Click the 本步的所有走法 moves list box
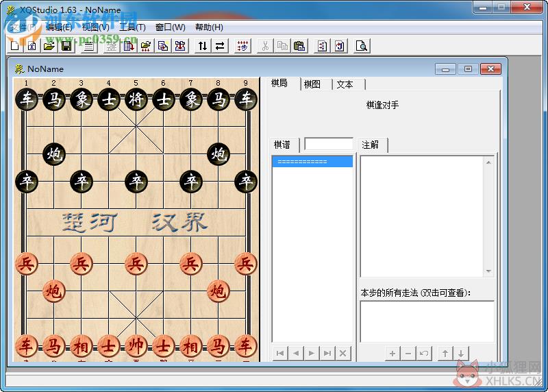Viewport: 548px width, 392px height. [x=427, y=321]
